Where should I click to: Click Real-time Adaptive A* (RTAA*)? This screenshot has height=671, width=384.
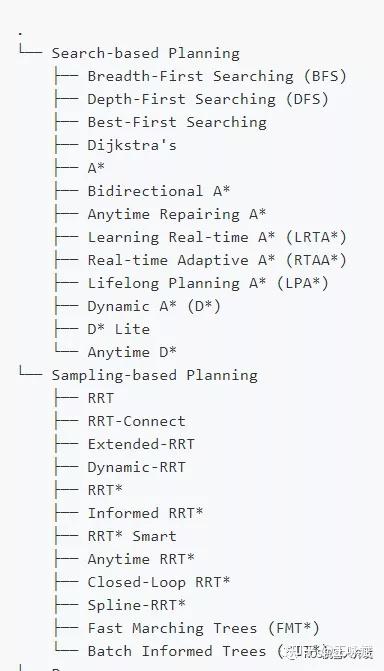coord(217,260)
